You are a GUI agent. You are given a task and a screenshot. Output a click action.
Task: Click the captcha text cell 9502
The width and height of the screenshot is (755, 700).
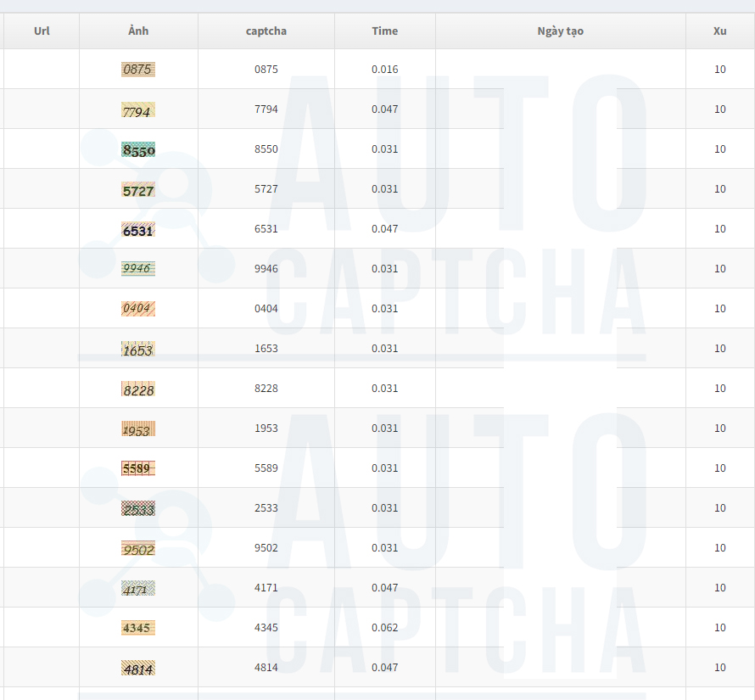266,548
